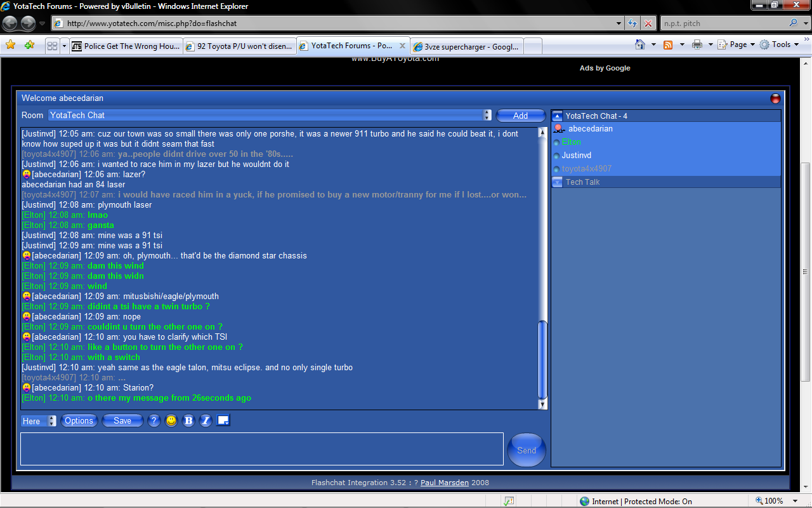Screen dimensions: 812x508
Task: Click the n.p.t. pitch search box
Action: (x=723, y=23)
